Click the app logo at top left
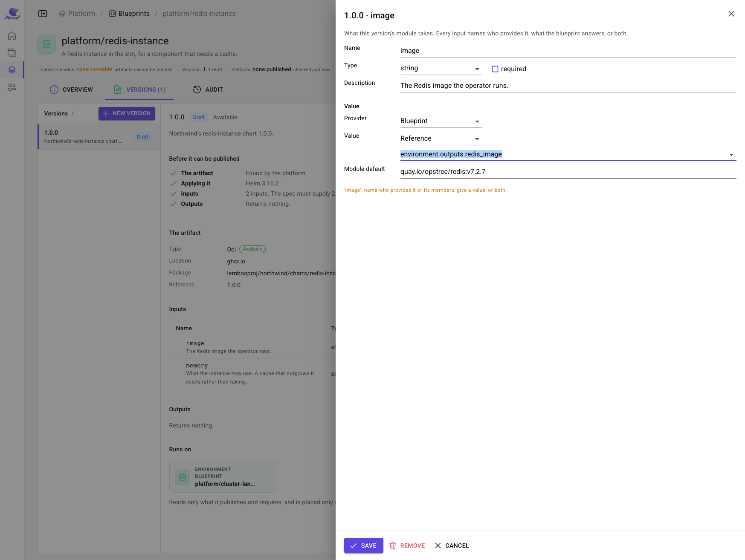Screen dimensions: 745x560 [x=12, y=14]
